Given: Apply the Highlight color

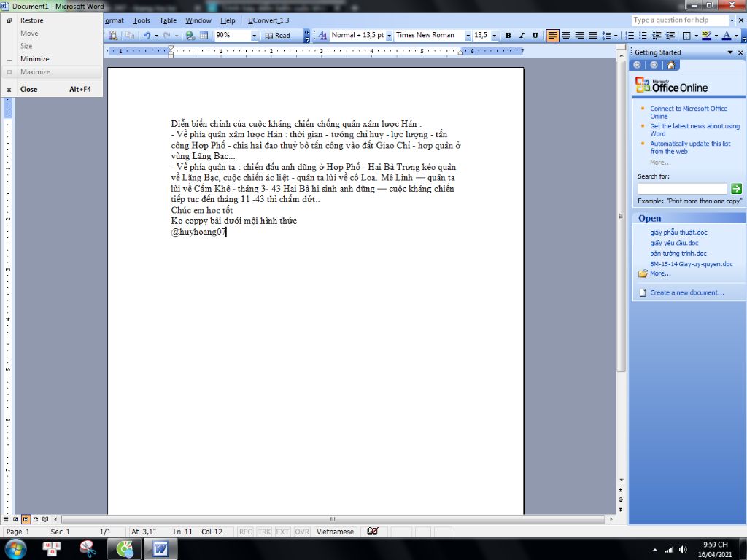Looking at the screenshot, I should (706, 35).
